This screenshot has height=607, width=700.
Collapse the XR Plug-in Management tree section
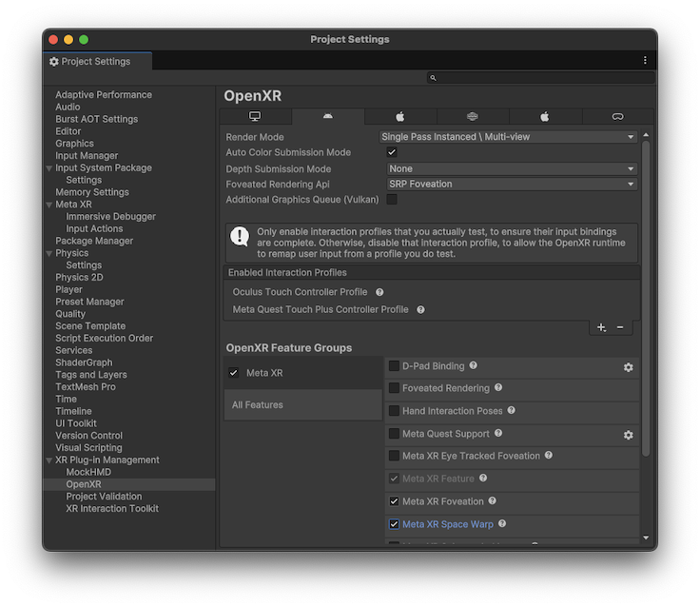click(x=49, y=460)
